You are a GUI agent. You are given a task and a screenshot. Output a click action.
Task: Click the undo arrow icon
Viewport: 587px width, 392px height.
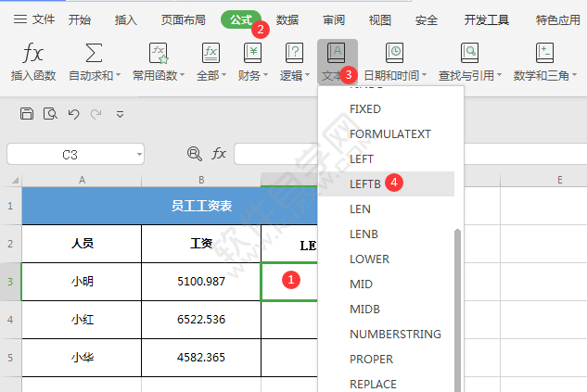(x=73, y=114)
